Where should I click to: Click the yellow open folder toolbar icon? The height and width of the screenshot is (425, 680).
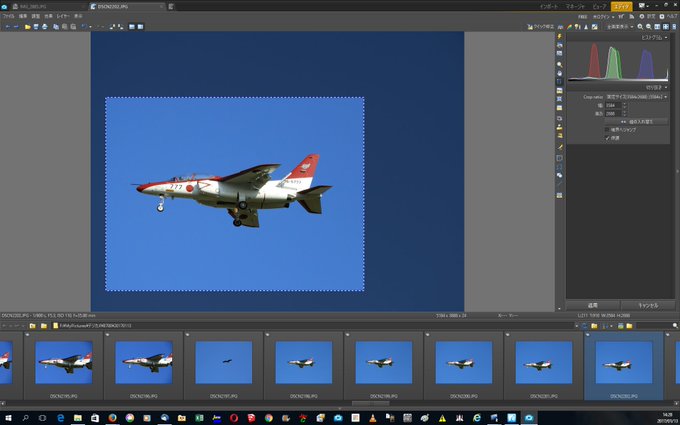pyautogui.click(x=28, y=27)
